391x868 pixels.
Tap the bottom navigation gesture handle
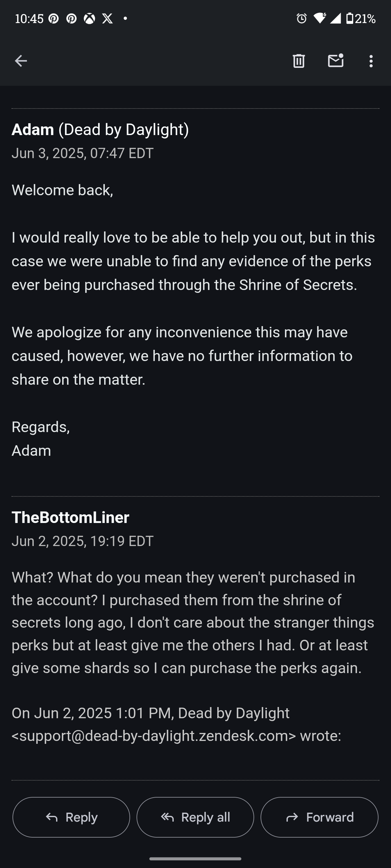[195, 859]
